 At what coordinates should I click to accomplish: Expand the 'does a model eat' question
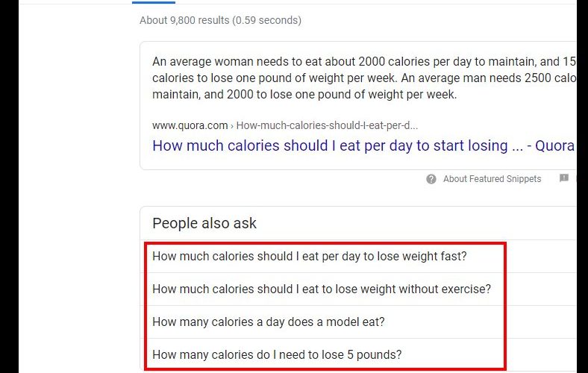click(268, 322)
